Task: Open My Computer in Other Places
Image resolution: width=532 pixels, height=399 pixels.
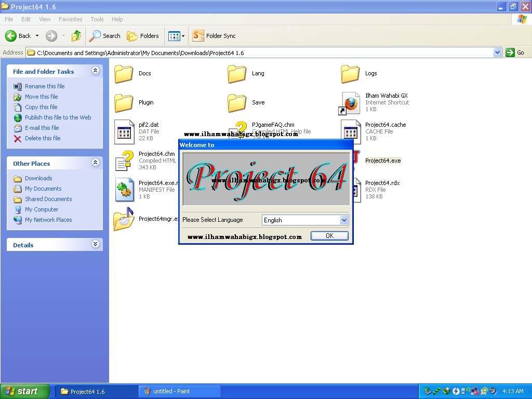Action: pos(42,209)
